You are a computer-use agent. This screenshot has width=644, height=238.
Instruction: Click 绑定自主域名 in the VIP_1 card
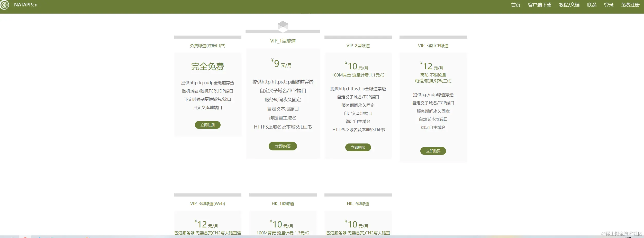point(283,118)
